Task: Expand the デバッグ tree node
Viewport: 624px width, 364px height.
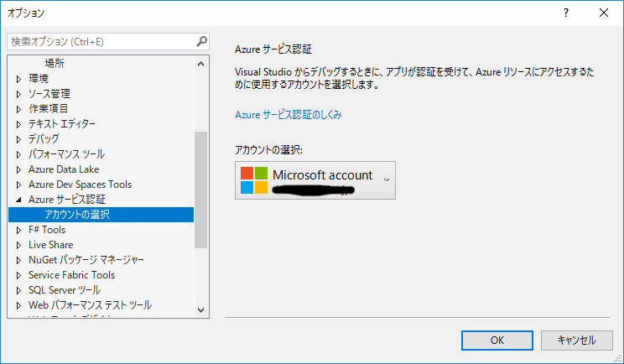Action: [18, 139]
